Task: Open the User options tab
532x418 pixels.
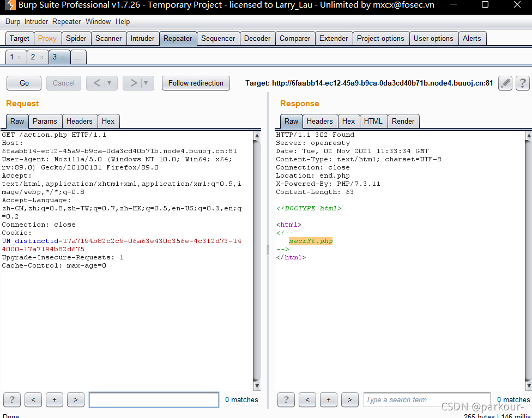Action: tap(433, 38)
